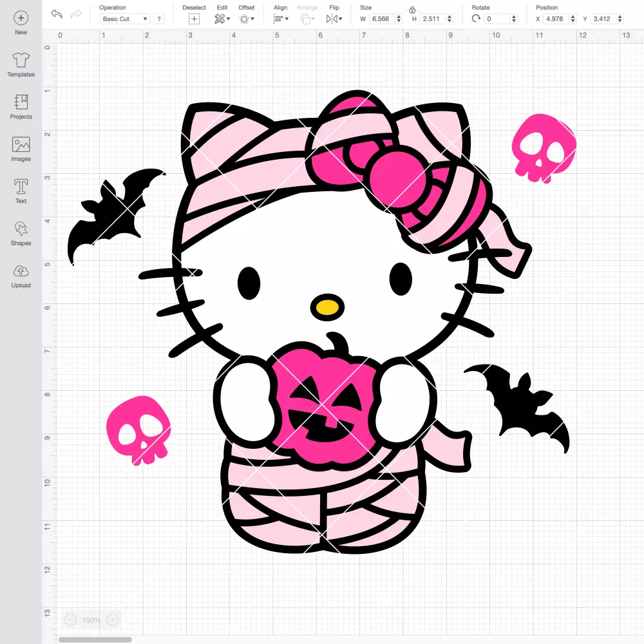The height and width of the screenshot is (644, 644).
Task: Open the Arrange layers icon
Action: coord(305,19)
